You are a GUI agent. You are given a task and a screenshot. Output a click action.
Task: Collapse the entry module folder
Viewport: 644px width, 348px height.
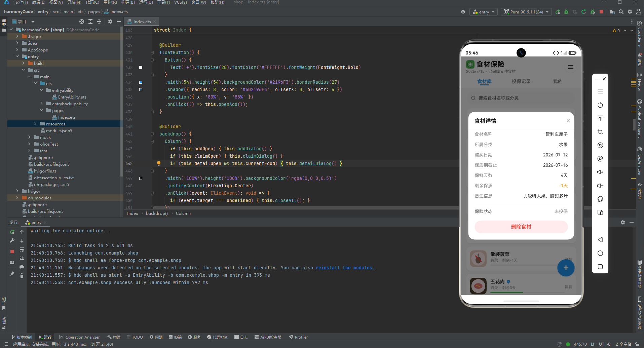(17, 57)
